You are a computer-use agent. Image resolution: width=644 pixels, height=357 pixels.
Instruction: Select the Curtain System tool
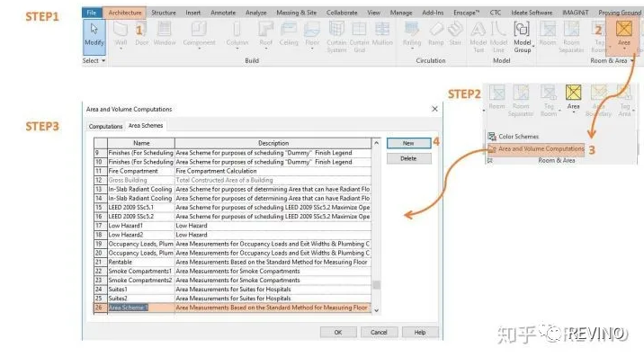click(x=336, y=37)
